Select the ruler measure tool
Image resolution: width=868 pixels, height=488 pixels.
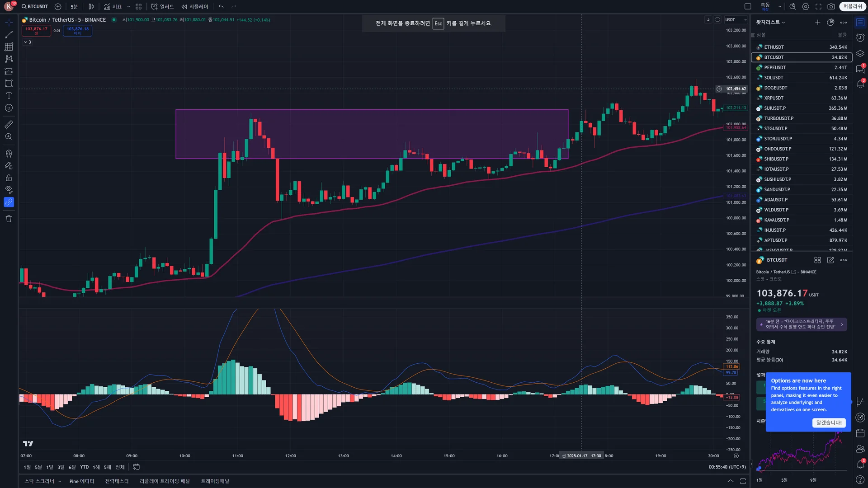pyautogui.click(x=9, y=124)
